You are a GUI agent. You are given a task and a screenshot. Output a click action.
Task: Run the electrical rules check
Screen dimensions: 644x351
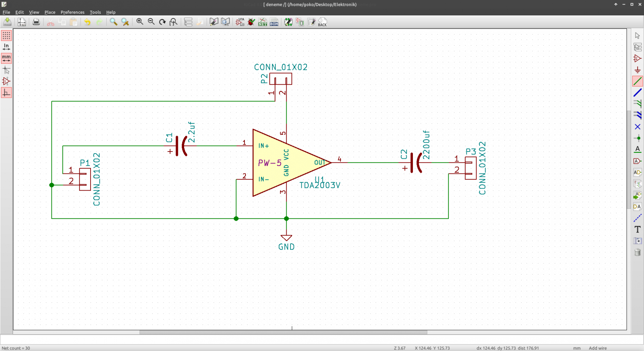point(251,22)
